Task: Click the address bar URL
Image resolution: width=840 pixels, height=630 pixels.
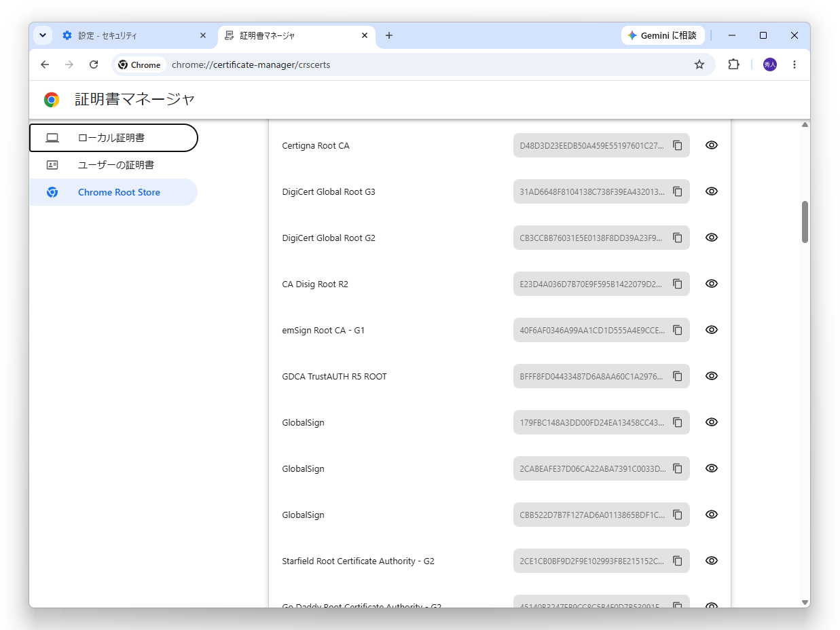Action: tap(251, 65)
